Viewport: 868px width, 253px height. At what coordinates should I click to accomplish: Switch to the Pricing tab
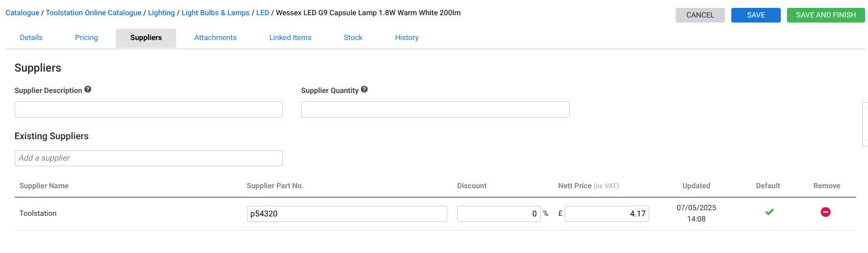click(87, 38)
